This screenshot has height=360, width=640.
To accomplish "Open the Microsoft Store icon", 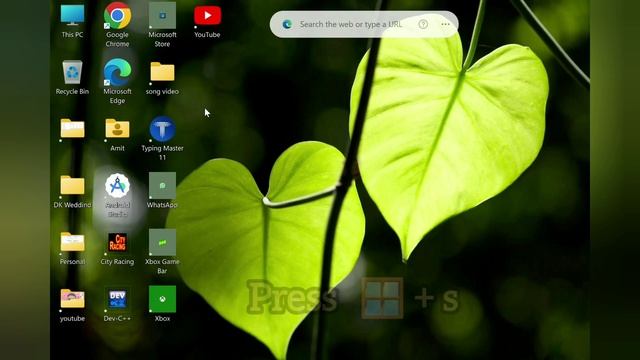I will pyautogui.click(x=162, y=24).
